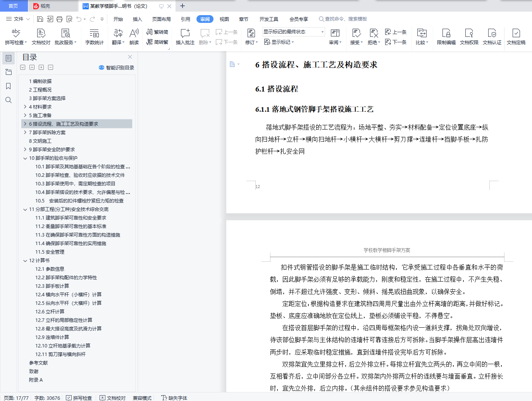The height and width of the screenshot is (401, 532).
Task: Switch to the 视图 ribbon tab
Action: (x=224, y=19)
